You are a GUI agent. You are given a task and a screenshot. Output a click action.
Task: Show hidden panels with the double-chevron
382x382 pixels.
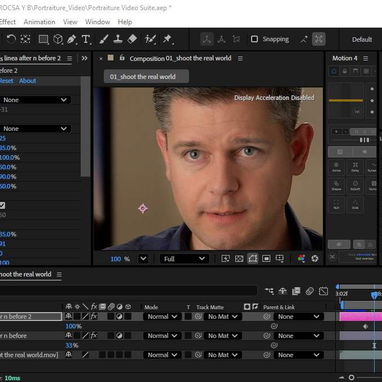click(x=84, y=58)
